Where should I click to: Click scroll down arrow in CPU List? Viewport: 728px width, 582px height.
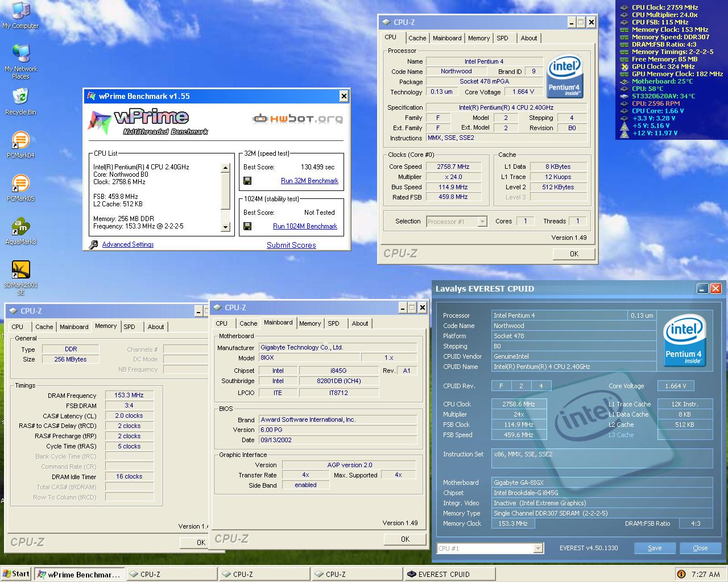click(225, 227)
